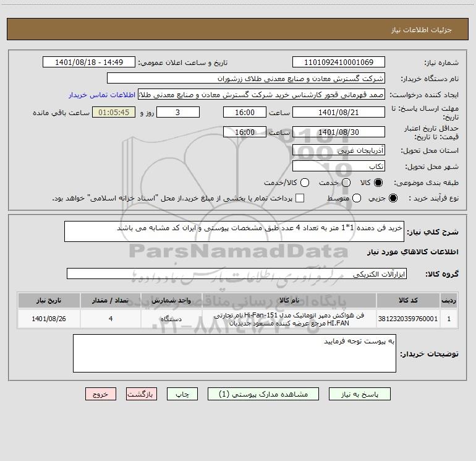Open اطلاعات تماس خریدار link
The image size is (476, 461).
tap(102, 95)
